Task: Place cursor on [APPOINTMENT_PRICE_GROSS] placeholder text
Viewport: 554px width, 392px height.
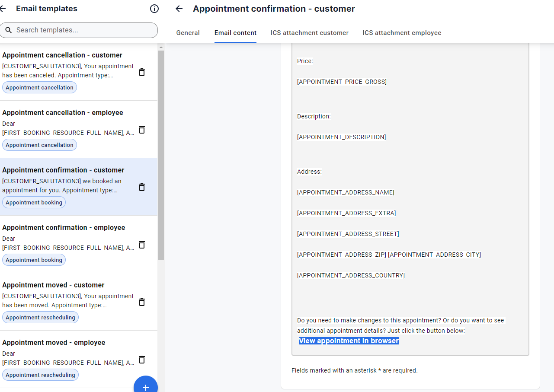Action: (x=342, y=82)
